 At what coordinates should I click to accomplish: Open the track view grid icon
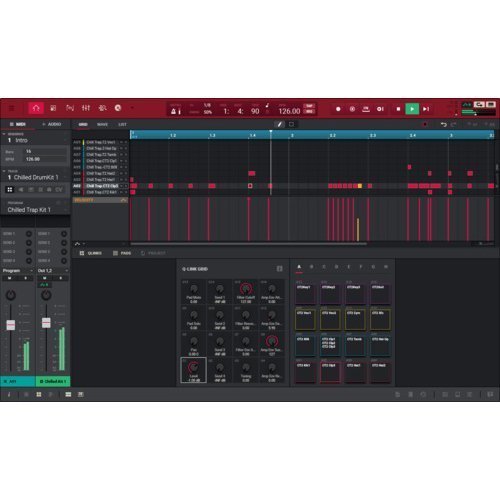click(x=53, y=108)
